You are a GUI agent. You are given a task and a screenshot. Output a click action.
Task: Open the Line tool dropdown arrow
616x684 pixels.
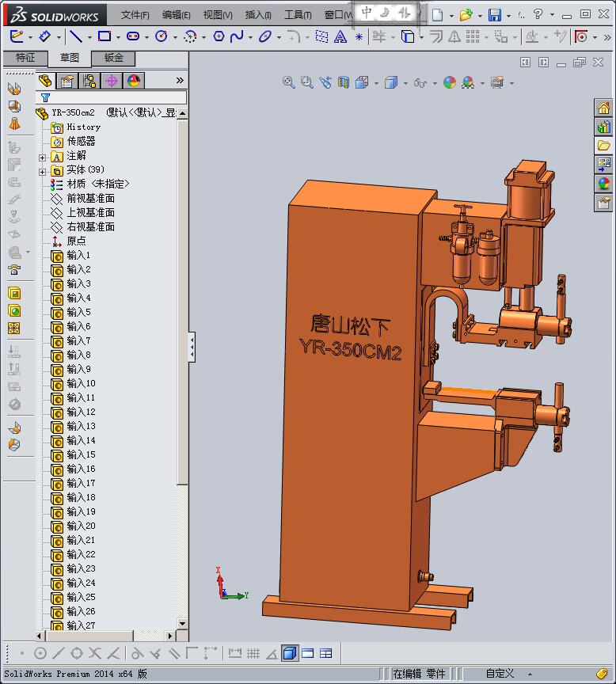tap(89, 37)
